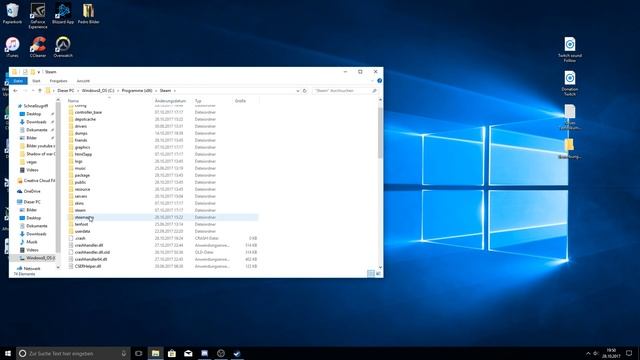Viewport: 640px width, 360px height.
Task: Show hidden system tray icons
Action: 588,353
